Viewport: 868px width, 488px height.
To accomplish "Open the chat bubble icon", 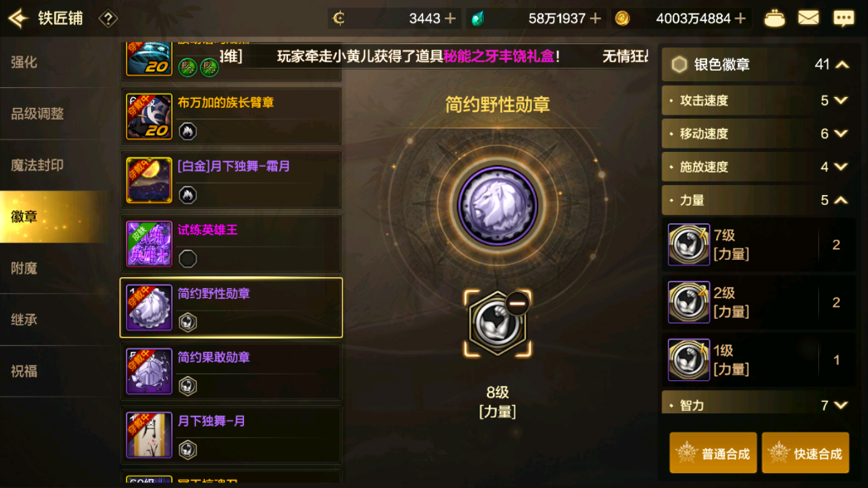I will [x=844, y=18].
